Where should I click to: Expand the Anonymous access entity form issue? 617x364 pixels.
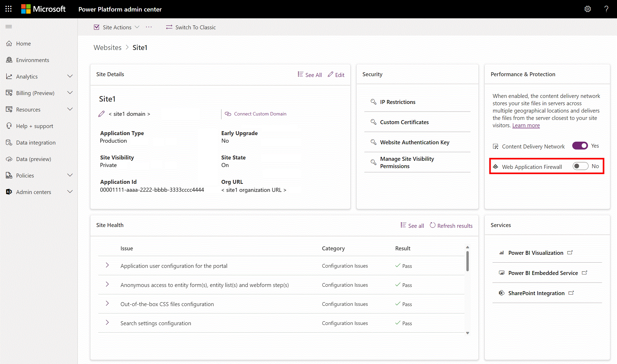point(107,285)
